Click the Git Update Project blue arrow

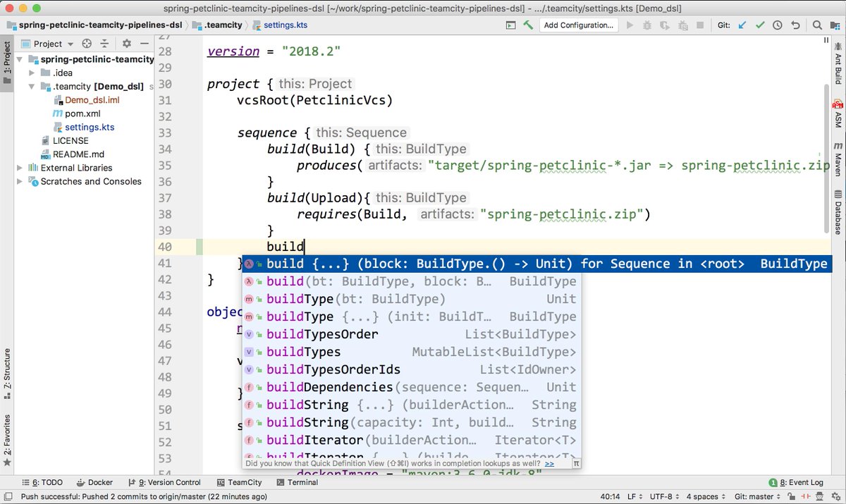click(x=742, y=25)
